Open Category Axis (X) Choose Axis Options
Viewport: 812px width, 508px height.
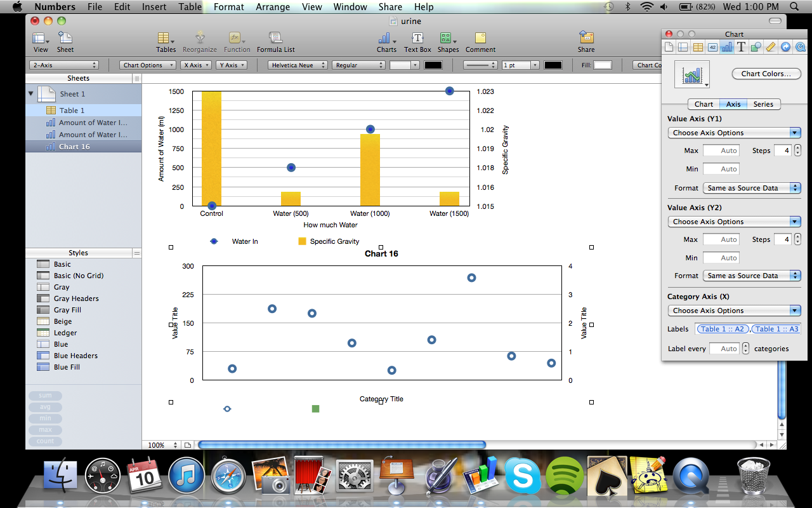pos(734,311)
